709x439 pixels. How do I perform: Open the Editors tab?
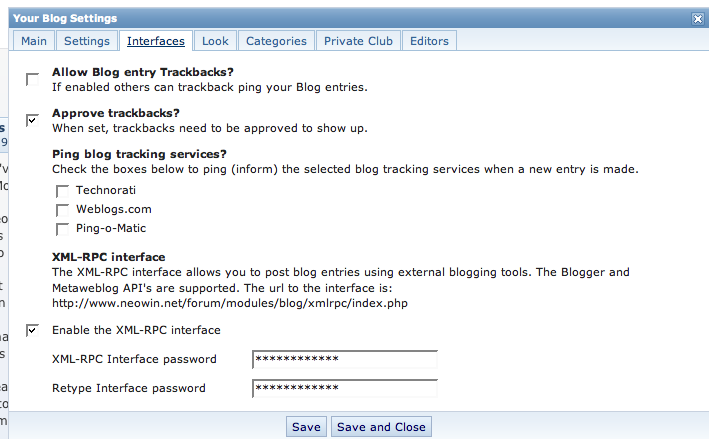click(x=430, y=41)
